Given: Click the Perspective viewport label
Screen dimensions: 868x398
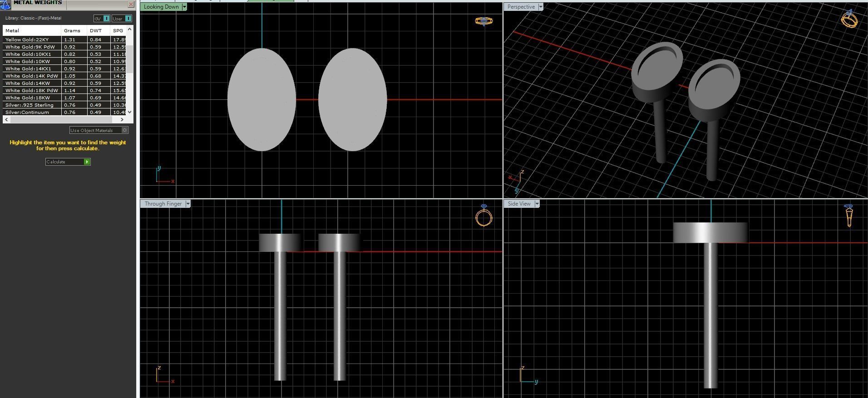Looking at the screenshot, I should 521,7.
